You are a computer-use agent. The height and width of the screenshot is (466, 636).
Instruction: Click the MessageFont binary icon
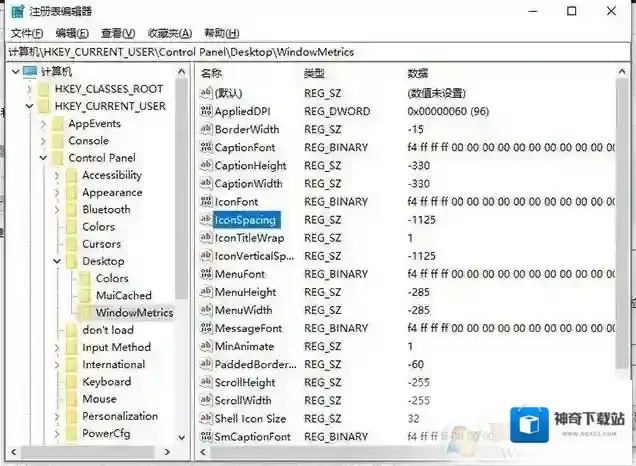[206, 328]
